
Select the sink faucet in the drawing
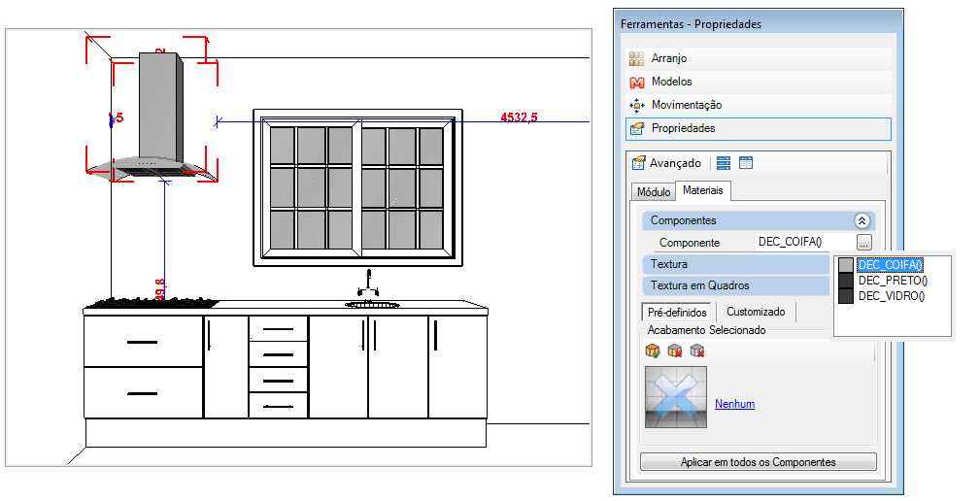pos(368,284)
